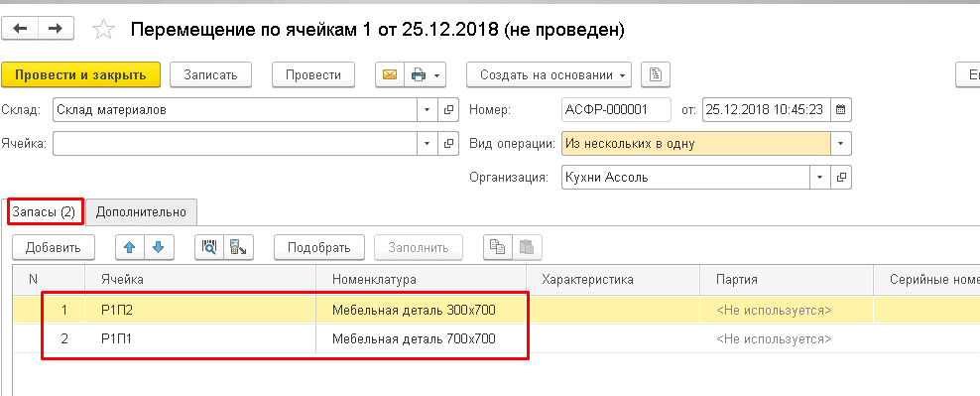Viewport: 980px width, 396px height.
Task: Select cell Р1П1 in row 2
Action: click(200, 339)
